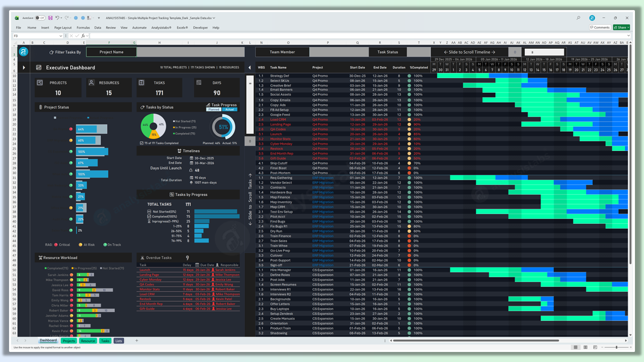Open the Search magnifier in the title bar
The height and width of the screenshot is (362, 644).
579,18
